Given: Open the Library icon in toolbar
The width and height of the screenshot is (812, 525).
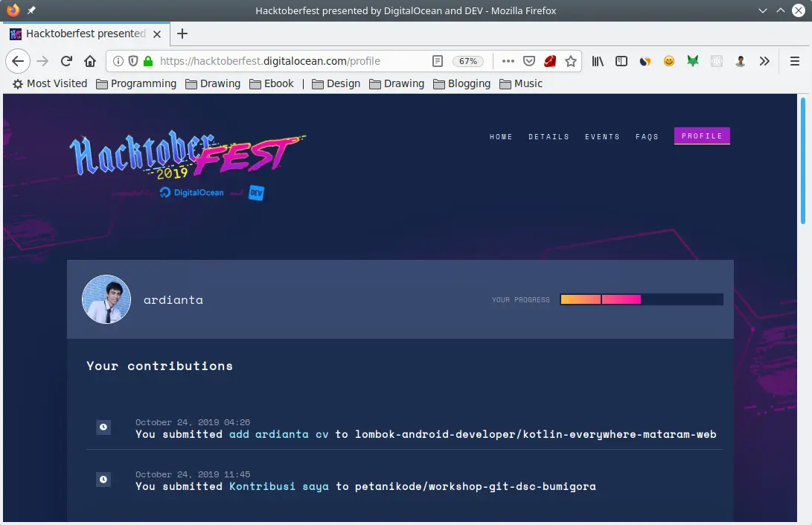Looking at the screenshot, I should click(598, 61).
